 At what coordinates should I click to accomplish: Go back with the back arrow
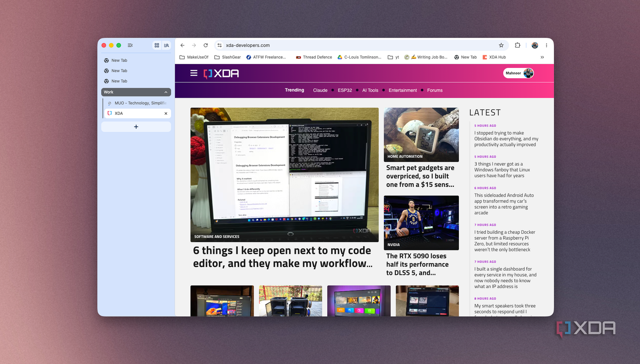click(x=182, y=45)
